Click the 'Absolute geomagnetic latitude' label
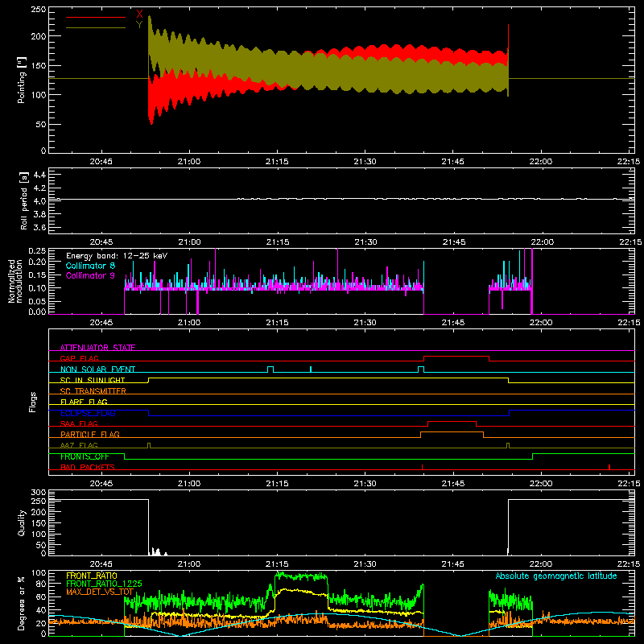Image resolution: width=644 pixels, height=644 pixels. click(556, 576)
